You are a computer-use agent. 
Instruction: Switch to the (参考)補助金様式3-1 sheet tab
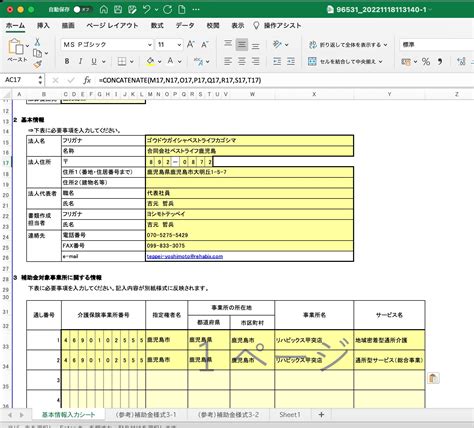(x=145, y=415)
